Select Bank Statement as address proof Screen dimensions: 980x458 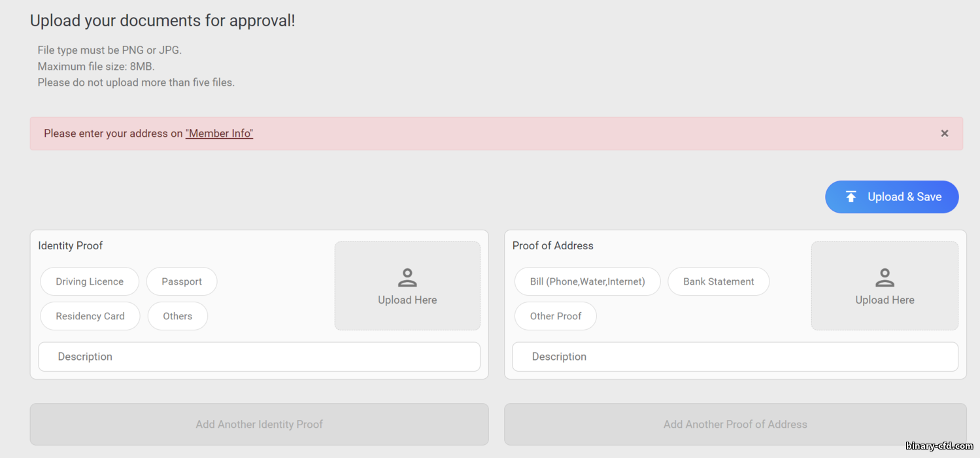point(718,281)
